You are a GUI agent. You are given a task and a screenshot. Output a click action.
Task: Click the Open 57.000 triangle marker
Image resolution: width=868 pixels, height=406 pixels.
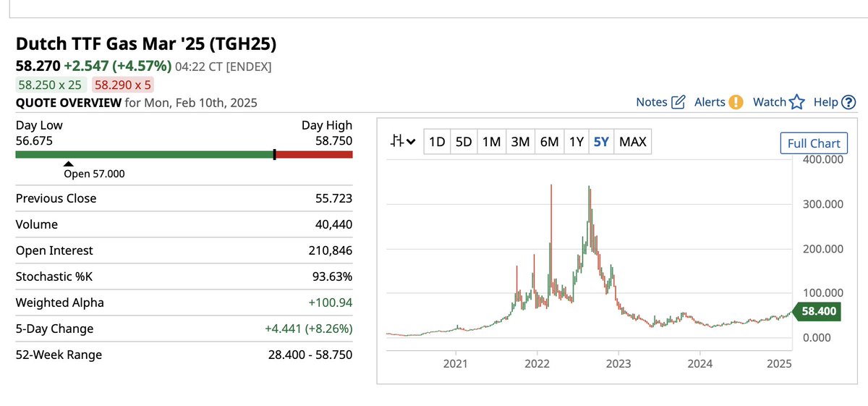click(x=68, y=165)
